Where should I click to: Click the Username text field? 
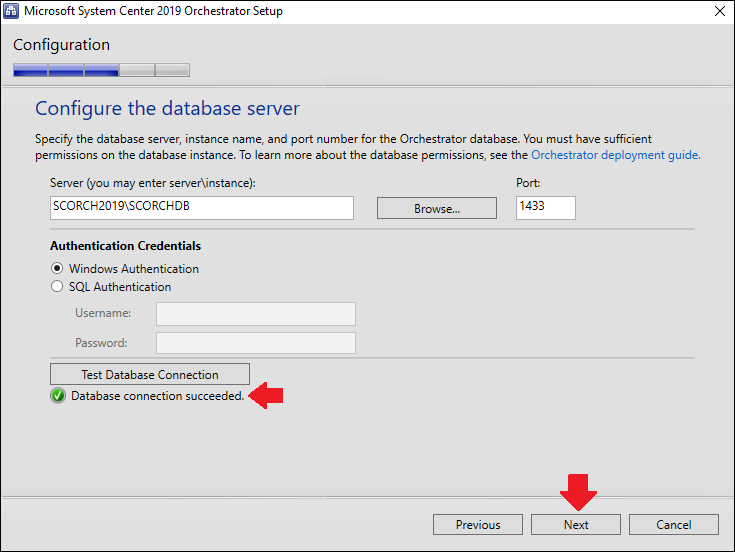coord(256,314)
